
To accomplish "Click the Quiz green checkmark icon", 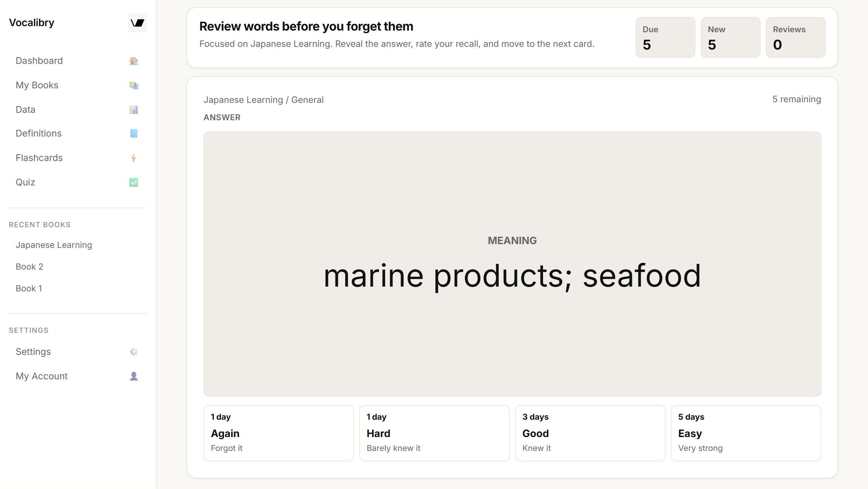I will pyautogui.click(x=134, y=182).
